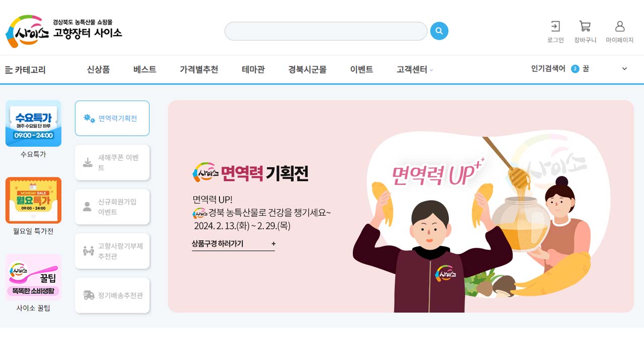Open the 경북시군몰 menu item
The image size is (644, 362).
[x=307, y=69]
